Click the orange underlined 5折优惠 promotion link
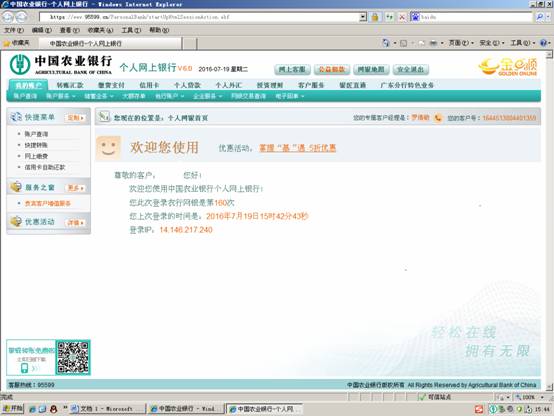This screenshot has width=554, height=416. [297, 148]
